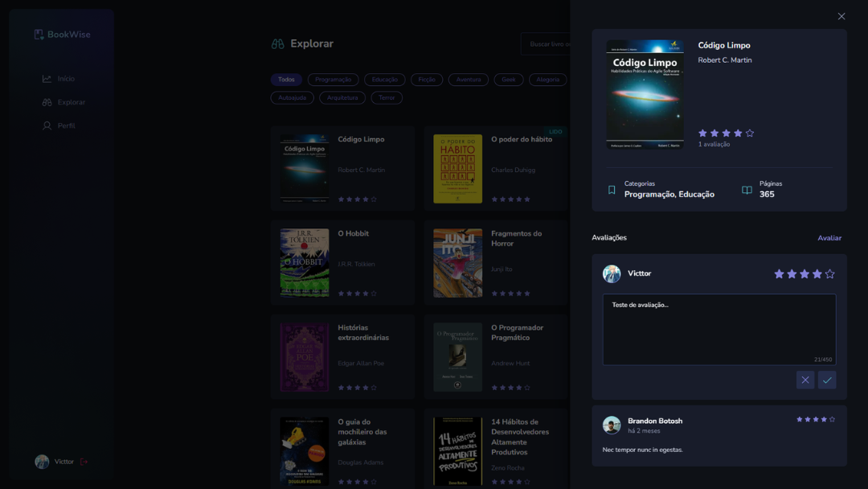Click Victtor's avatar in the sidebar footer
Viewport: 868px width, 489px height.
pyautogui.click(x=42, y=462)
